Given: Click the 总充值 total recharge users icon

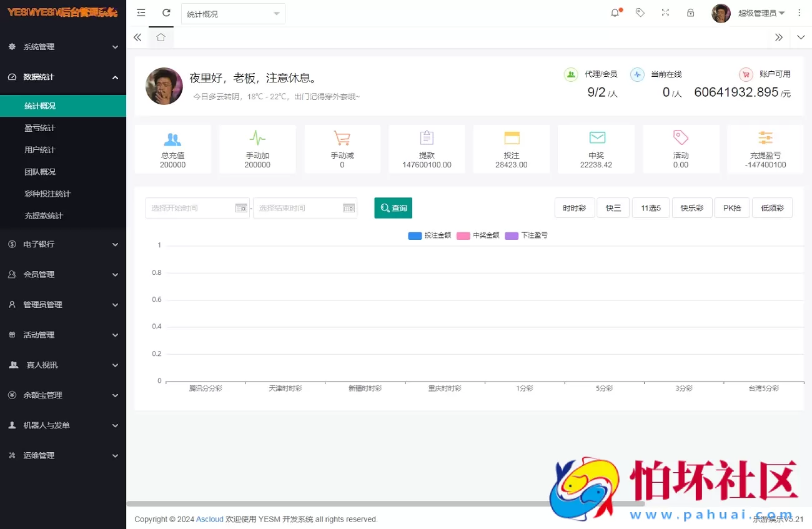Looking at the screenshot, I should click(172, 138).
